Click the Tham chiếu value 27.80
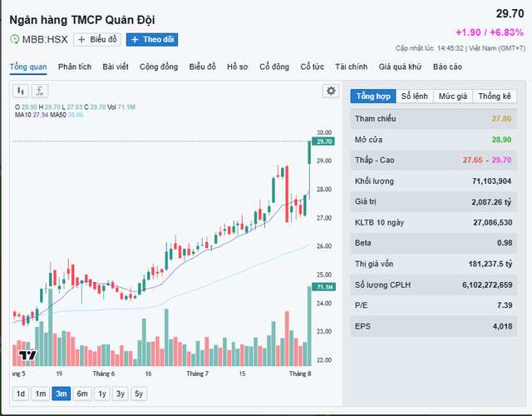The height and width of the screenshot is (416, 532). pyautogui.click(x=501, y=119)
